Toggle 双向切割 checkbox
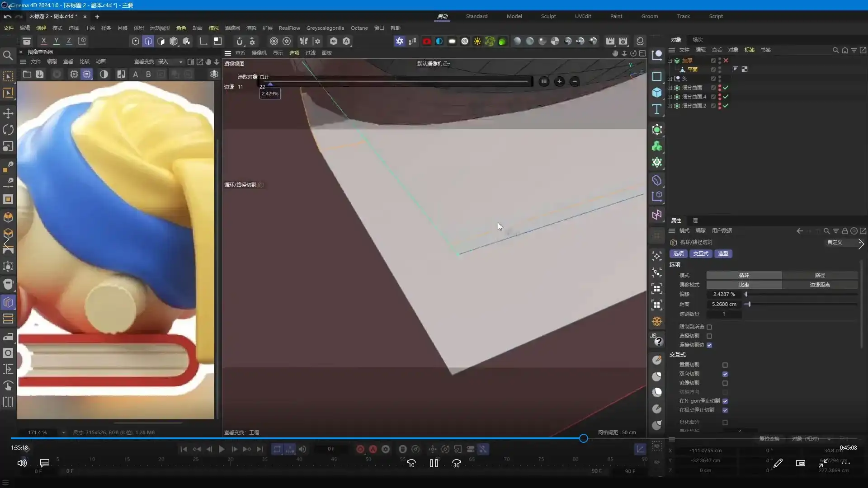Viewport: 868px width, 488px height. [725, 374]
